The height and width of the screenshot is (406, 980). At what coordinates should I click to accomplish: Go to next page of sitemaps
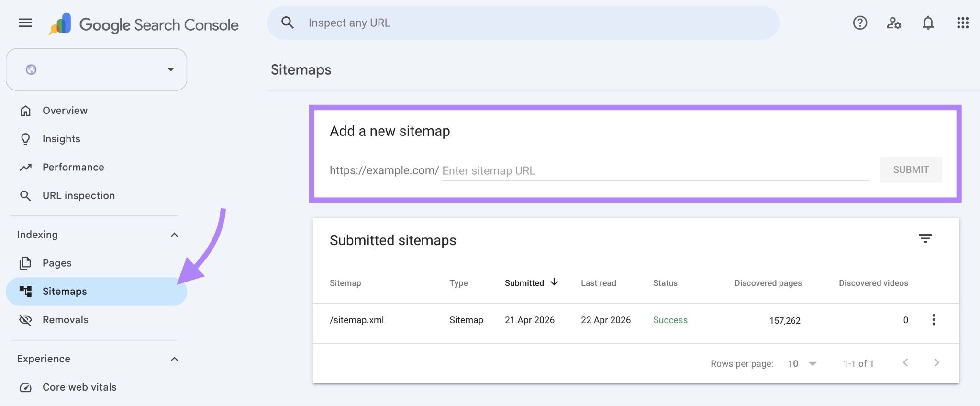(x=936, y=363)
